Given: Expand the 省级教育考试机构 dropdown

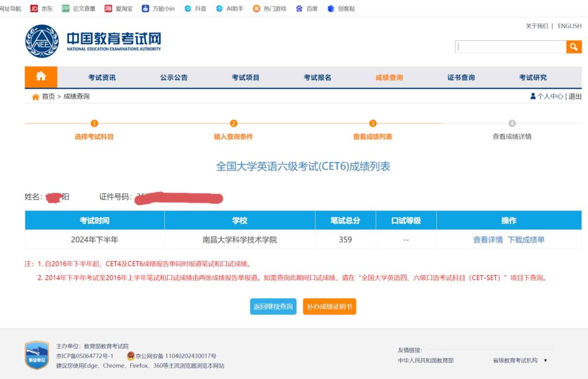Looking at the screenshot, I should pyautogui.click(x=520, y=361).
